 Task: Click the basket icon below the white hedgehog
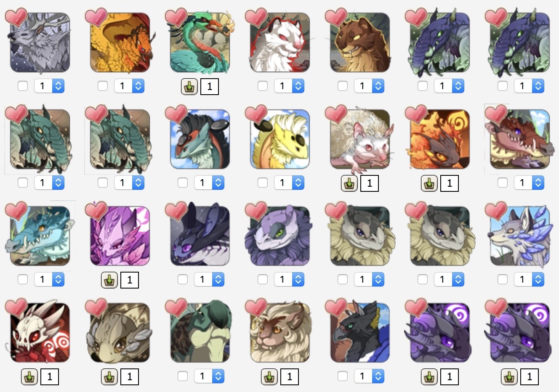pyautogui.click(x=349, y=183)
